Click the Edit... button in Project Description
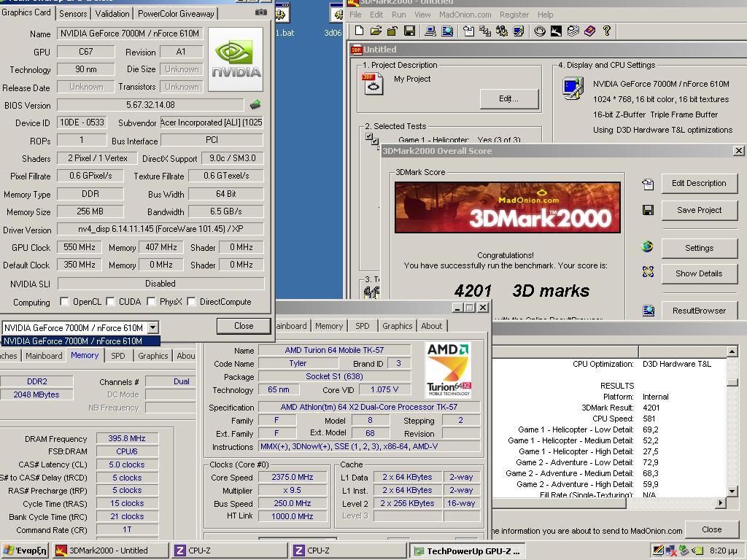Viewport: 747px width, 560px height. [x=509, y=99]
